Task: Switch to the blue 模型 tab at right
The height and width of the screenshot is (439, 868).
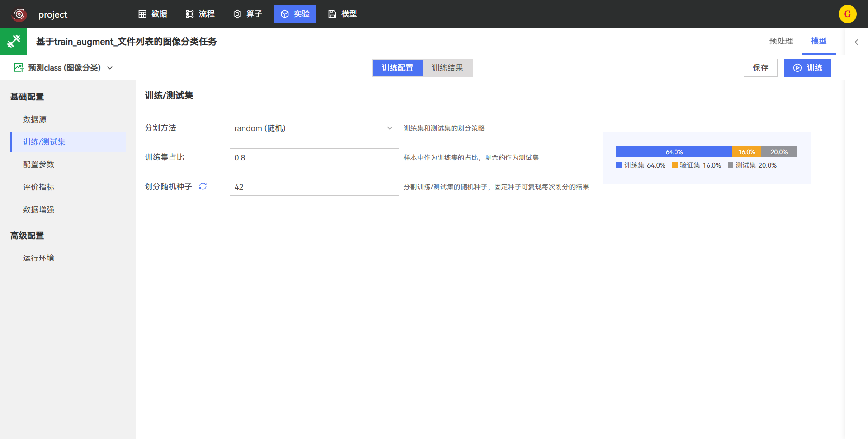Action: [x=819, y=41]
